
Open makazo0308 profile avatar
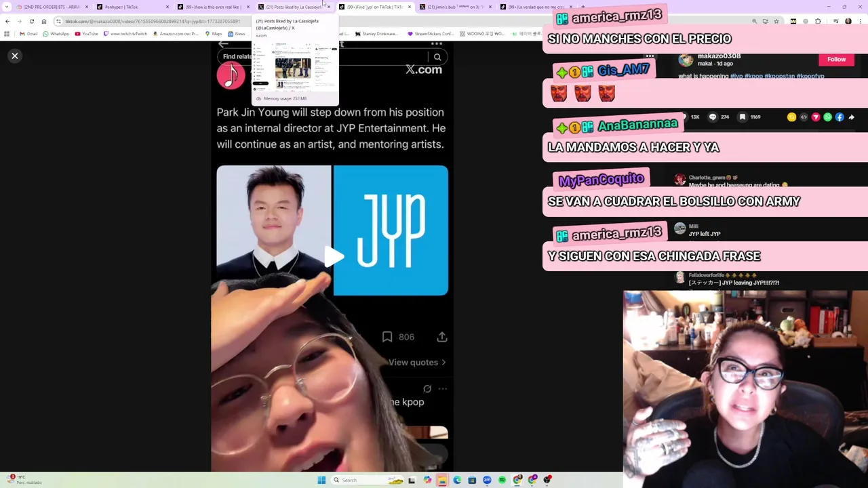click(x=686, y=60)
